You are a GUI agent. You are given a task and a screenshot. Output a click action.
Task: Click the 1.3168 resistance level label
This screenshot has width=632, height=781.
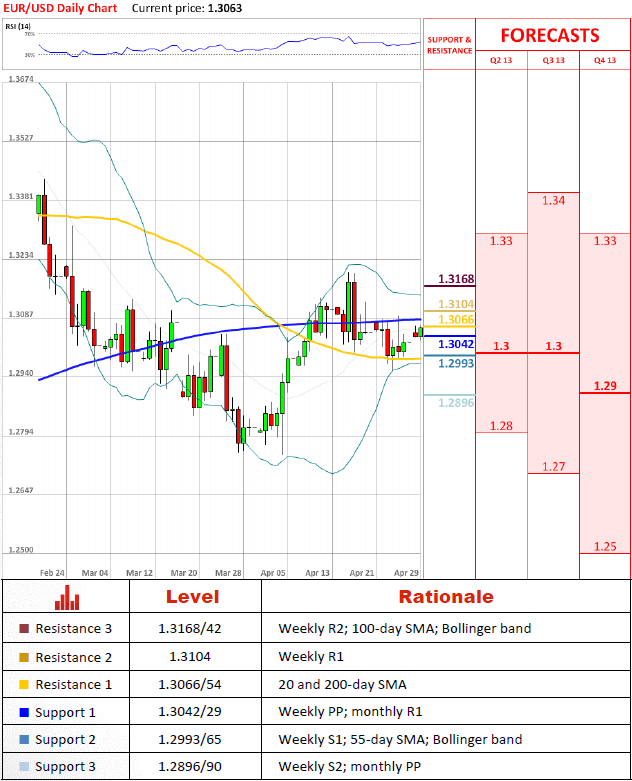[456, 279]
